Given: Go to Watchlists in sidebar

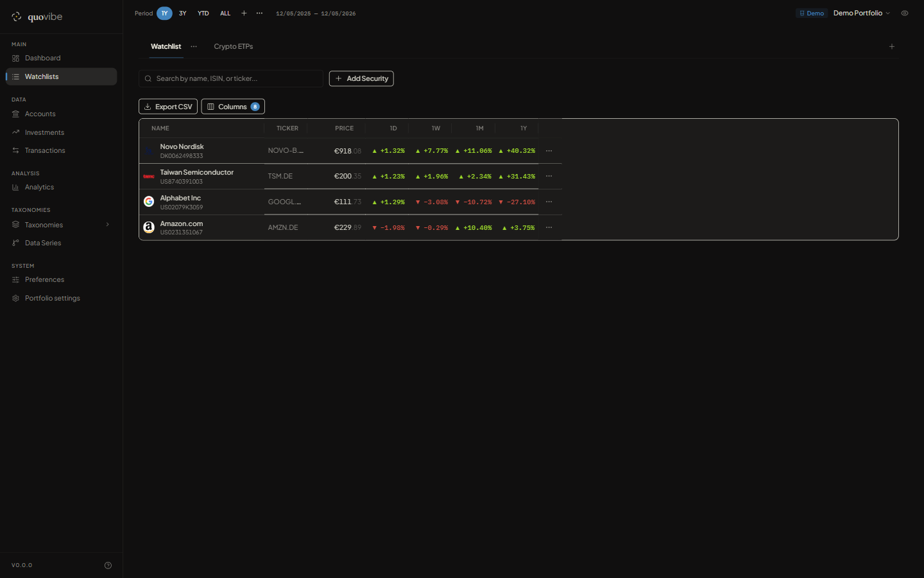Looking at the screenshot, I should [61, 76].
